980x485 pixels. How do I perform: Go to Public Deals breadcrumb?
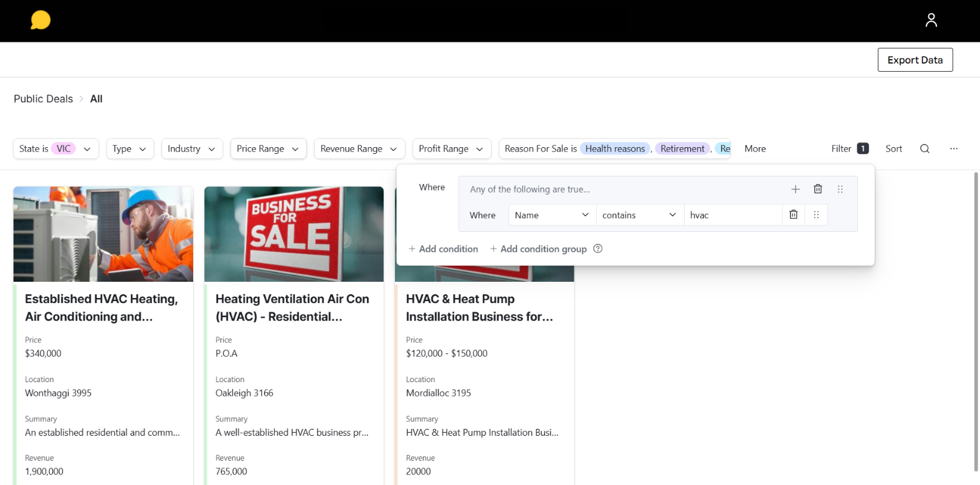43,98
